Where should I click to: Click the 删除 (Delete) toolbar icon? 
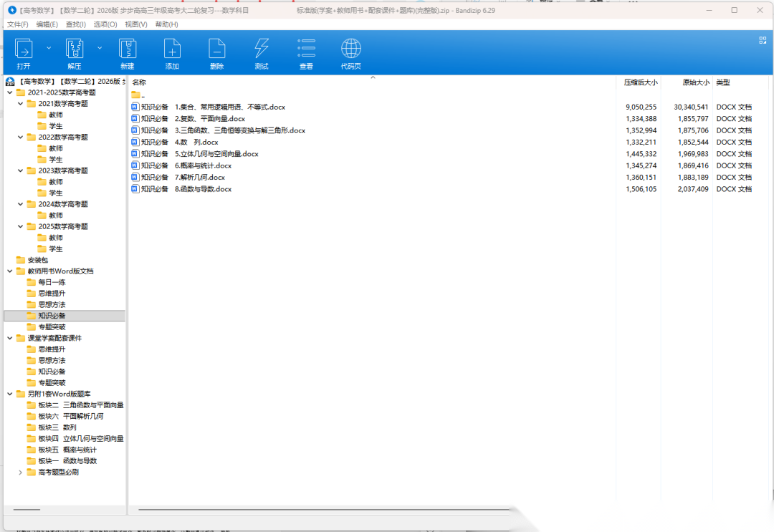(216, 49)
